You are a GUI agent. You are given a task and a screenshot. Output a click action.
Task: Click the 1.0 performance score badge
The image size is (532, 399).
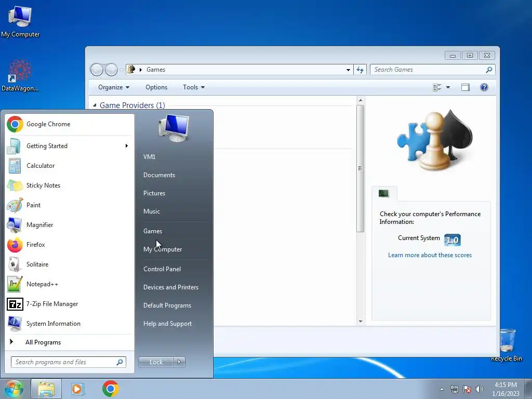[453, 240]
